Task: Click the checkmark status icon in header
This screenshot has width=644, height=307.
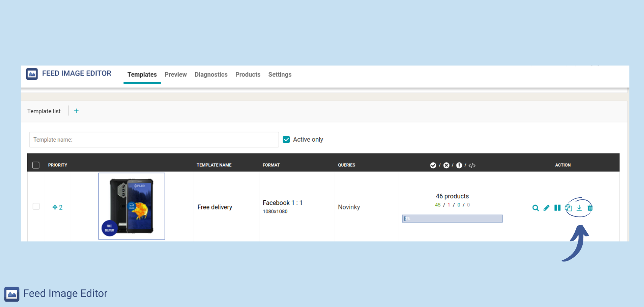Action: click(x=433, y=165)
